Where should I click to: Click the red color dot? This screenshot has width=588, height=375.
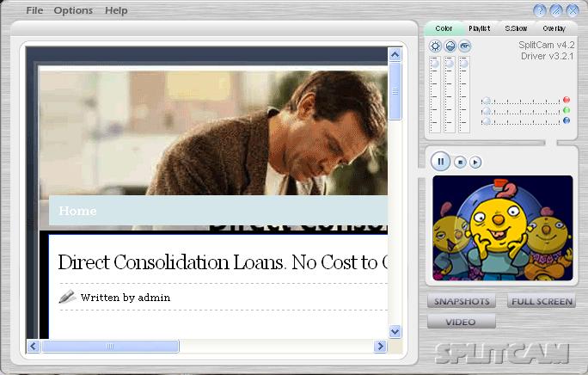coord(567,100)
